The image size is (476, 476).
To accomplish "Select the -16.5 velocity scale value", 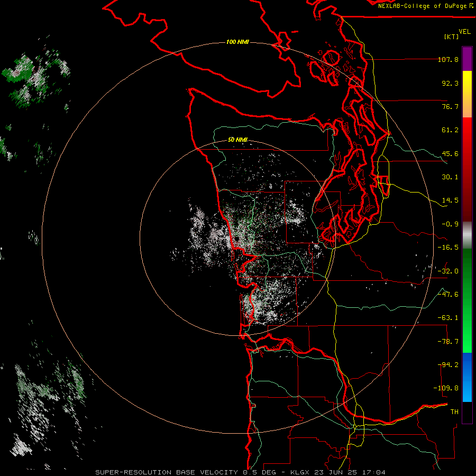I will [448, 248].
